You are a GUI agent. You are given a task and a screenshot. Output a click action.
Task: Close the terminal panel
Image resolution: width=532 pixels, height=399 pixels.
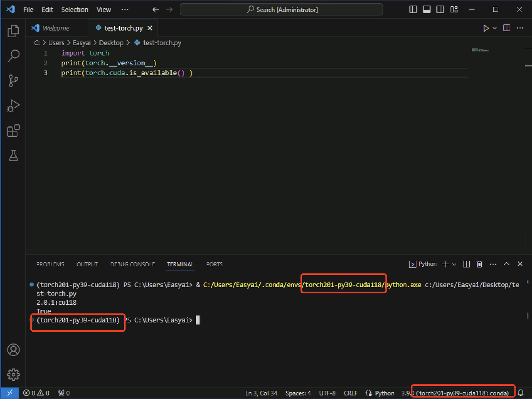(520, 264)
